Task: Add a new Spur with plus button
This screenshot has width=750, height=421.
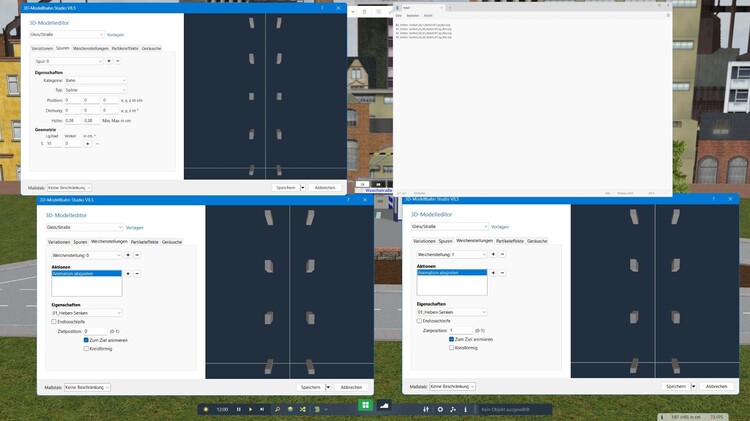Action: tap(109, 61)
